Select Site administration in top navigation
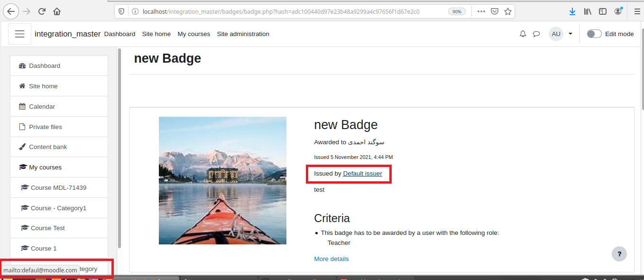 (243, 34)
